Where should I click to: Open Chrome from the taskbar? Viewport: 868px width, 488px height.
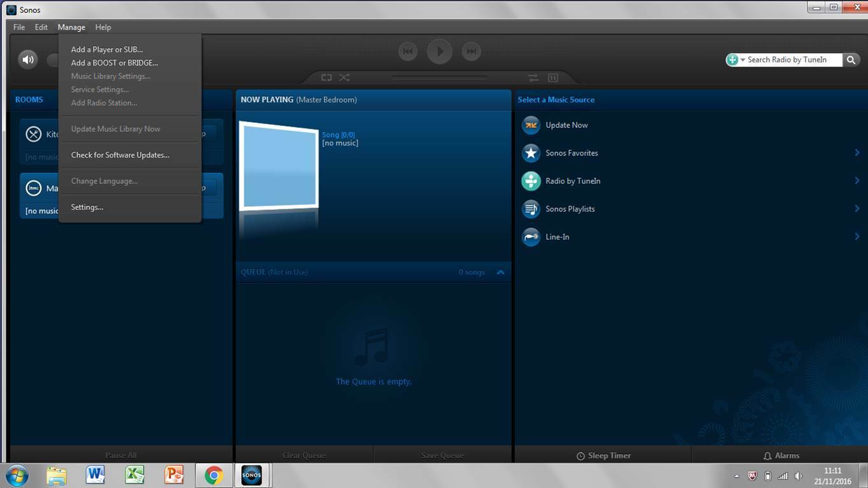[213, 476]
